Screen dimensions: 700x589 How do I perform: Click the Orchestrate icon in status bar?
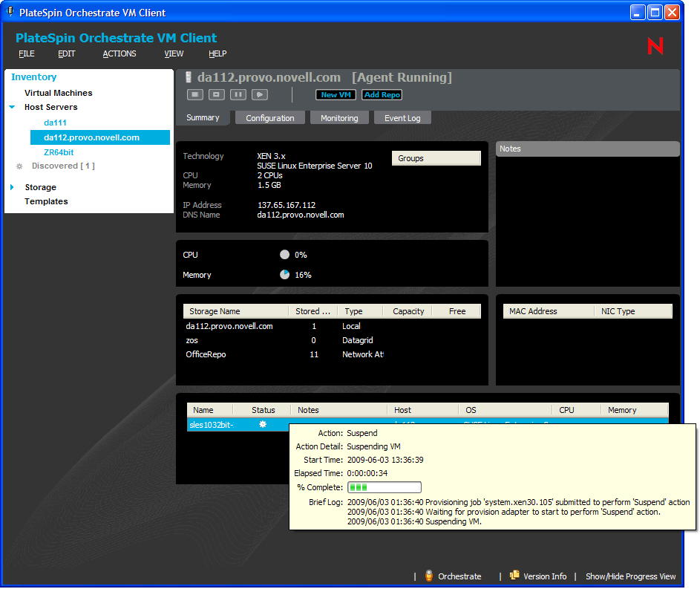[429, 576]
